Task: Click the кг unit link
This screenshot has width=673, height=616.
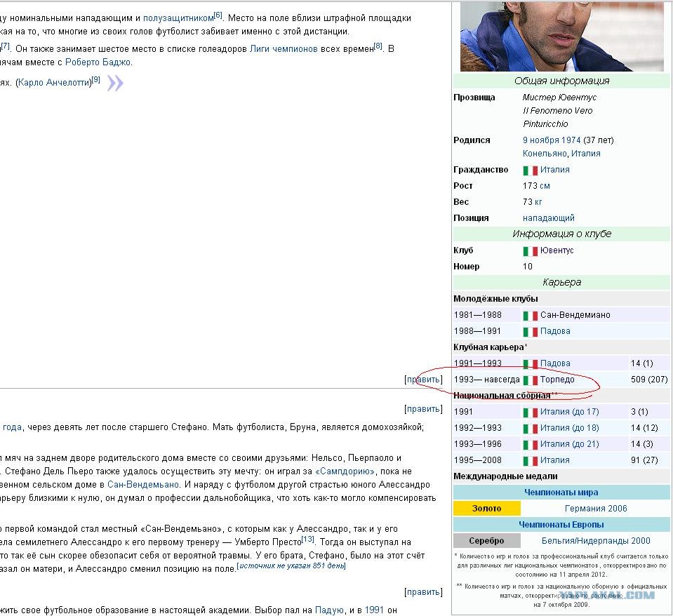Action: [x=538, y=202]
